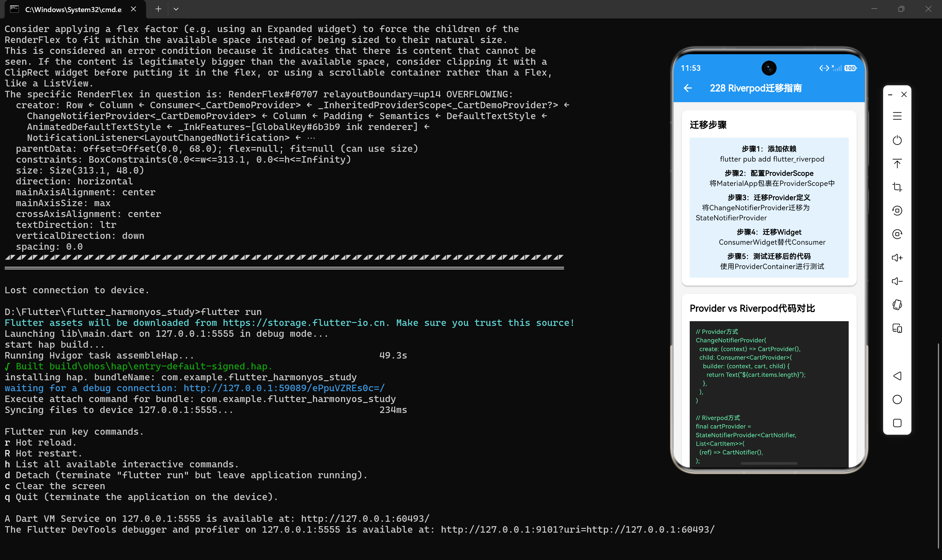Image resolution: width=942 pixels, height=560 pixels.
Task: Tap the '迁移步骤' card heading
Action: [x=708, y=125]
